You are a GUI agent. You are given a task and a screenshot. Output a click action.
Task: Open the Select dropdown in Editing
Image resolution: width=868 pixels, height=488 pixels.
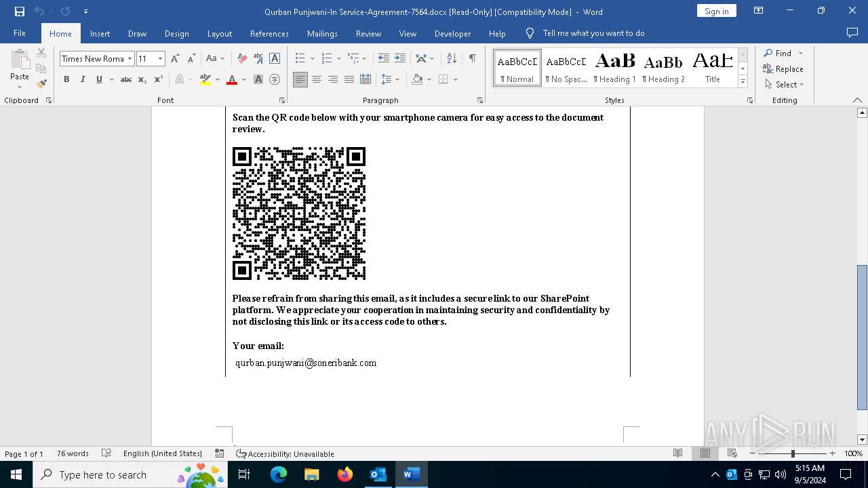pos(784,85)
